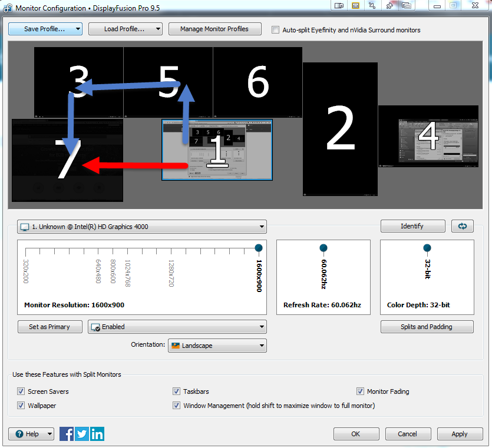492x448 pixels.
Task: Open the LinkedIn icon link
Action: point(97,434)
